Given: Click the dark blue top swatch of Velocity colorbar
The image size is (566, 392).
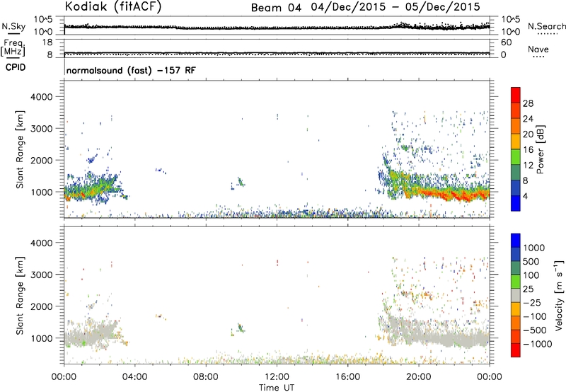Looking at the screenshot, I should (x=516, y=241).
